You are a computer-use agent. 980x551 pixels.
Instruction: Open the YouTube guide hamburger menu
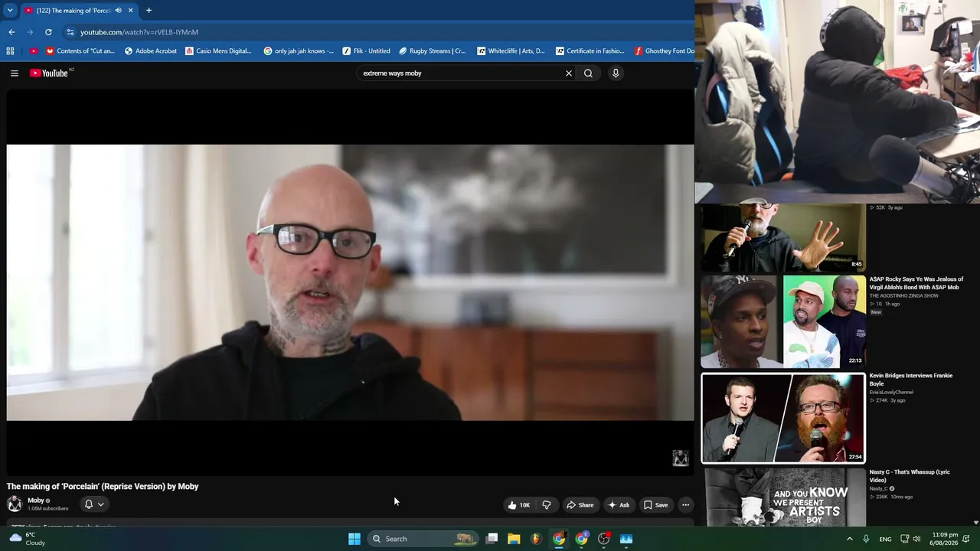(15, 73)
